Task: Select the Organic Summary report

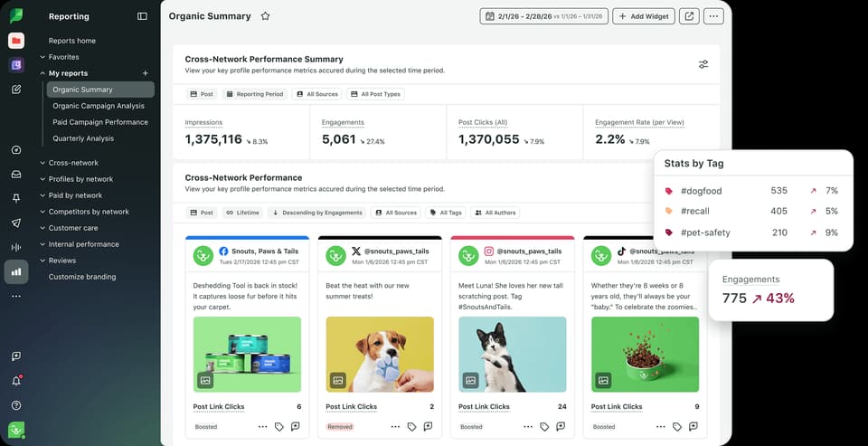Action: (x=100, y=90)
